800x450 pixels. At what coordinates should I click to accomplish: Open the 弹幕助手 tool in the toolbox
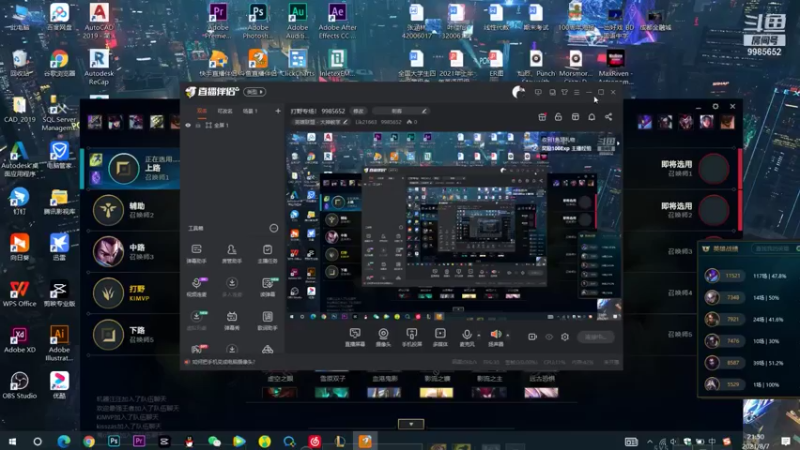pyautogui.click(x=196, y=254)
